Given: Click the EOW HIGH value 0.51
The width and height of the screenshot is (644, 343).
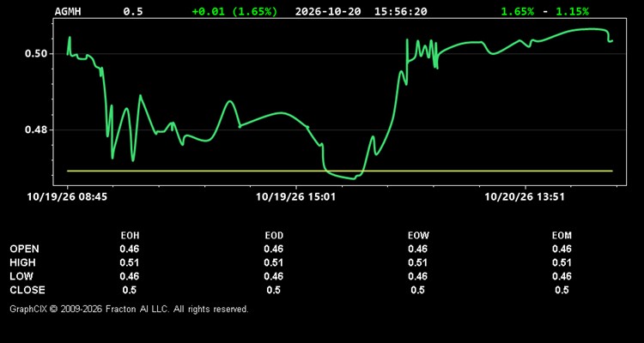Looking at the screenshot, I should [x=417, y=262].
